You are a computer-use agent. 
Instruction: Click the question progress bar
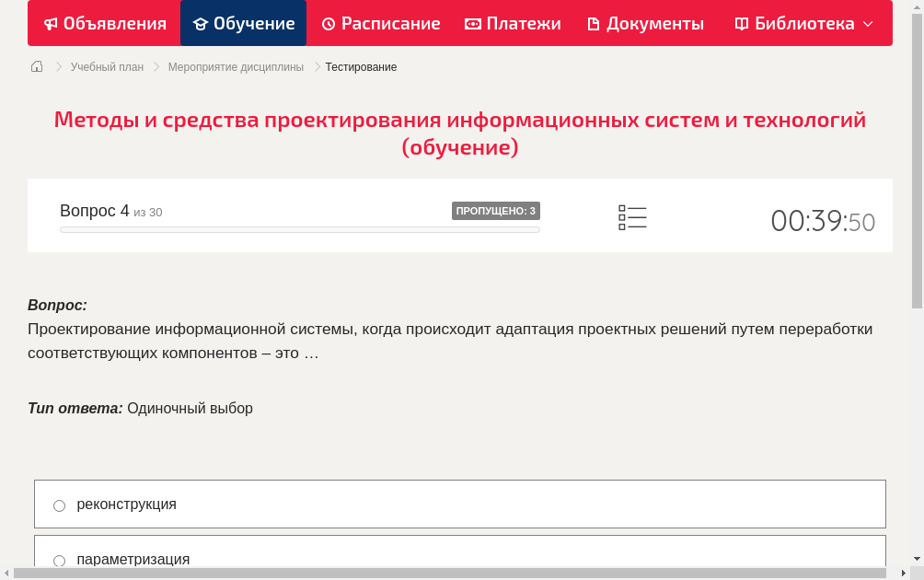coord(299,229)
